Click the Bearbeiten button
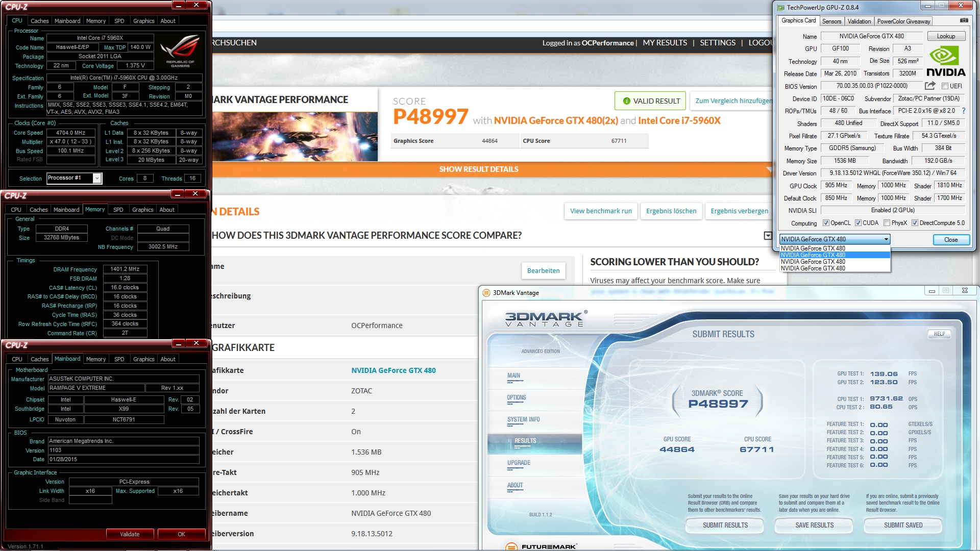The height and width of the screenshot is (551, 980). pyautogui.click(x=543, y=270)
